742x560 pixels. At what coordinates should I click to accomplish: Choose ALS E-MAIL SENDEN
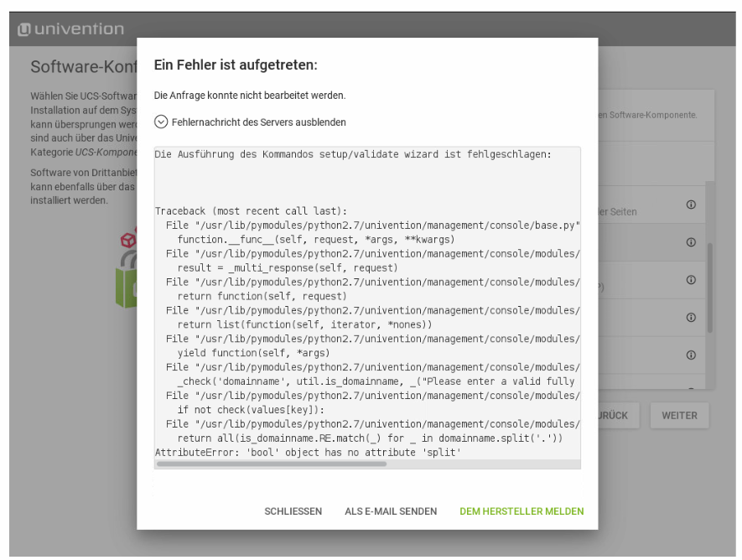pos(390,511)
